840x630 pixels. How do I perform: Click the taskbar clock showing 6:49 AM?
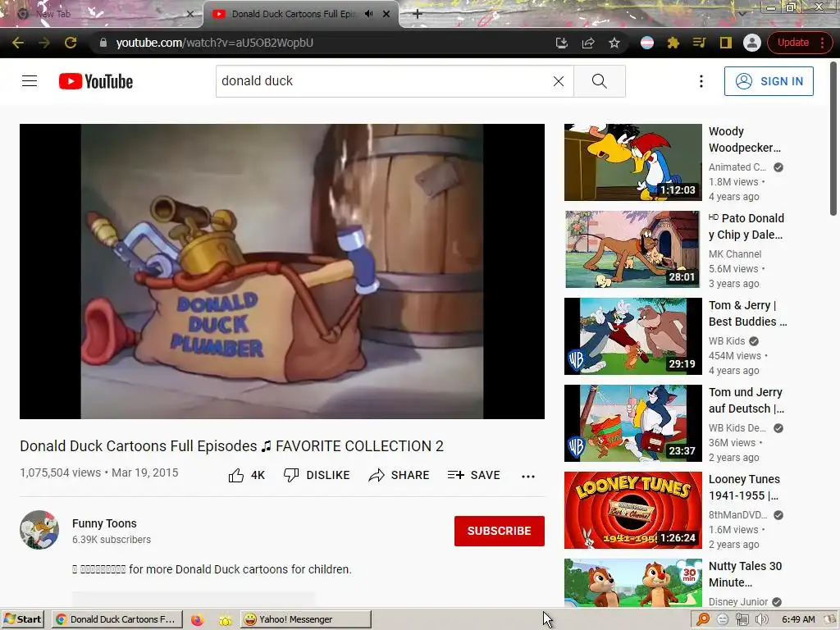pos(798,620)
